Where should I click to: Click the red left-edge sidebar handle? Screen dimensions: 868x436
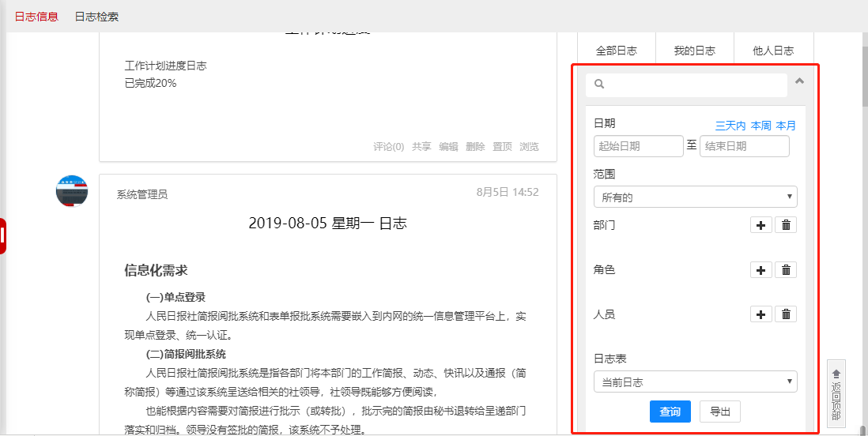pyautogui.click(x=3, y=235)
